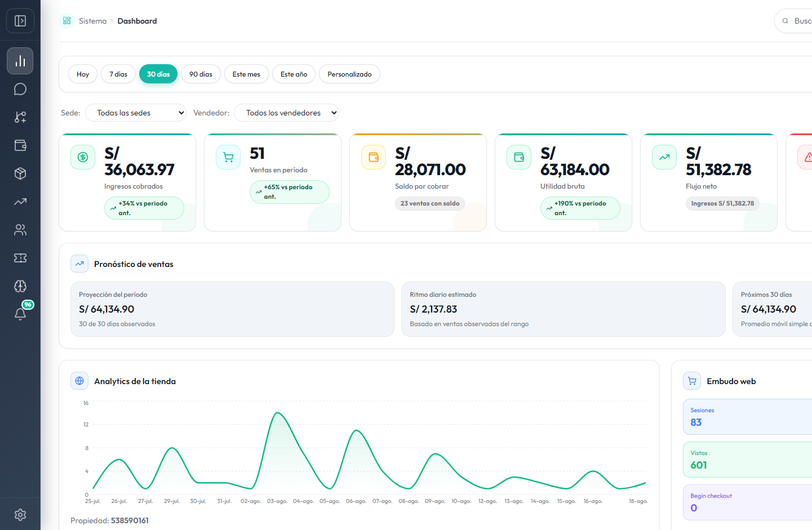Open the ticket coupon sidebar icon

(x=20, y=258)
